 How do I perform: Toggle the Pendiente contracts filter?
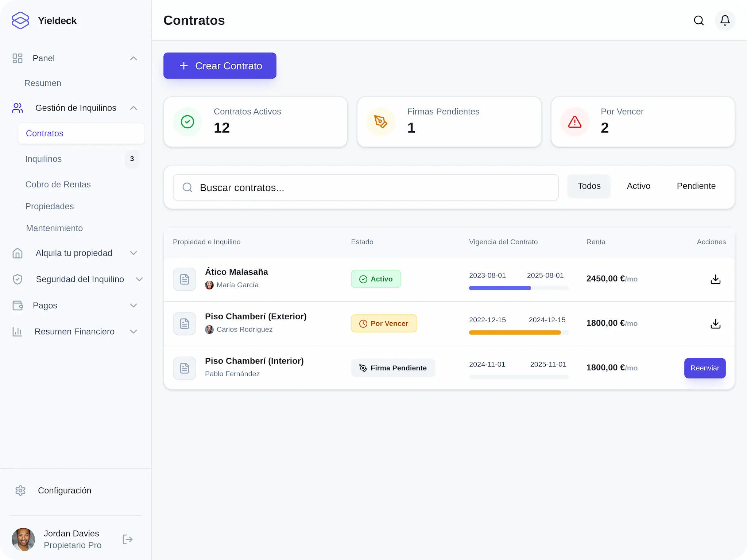[696, 186]
